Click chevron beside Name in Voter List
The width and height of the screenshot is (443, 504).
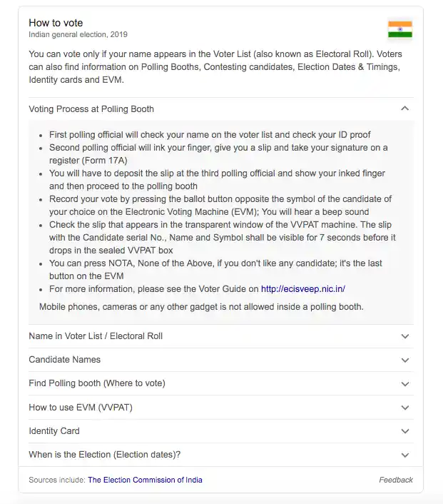[x=405, y=336]
